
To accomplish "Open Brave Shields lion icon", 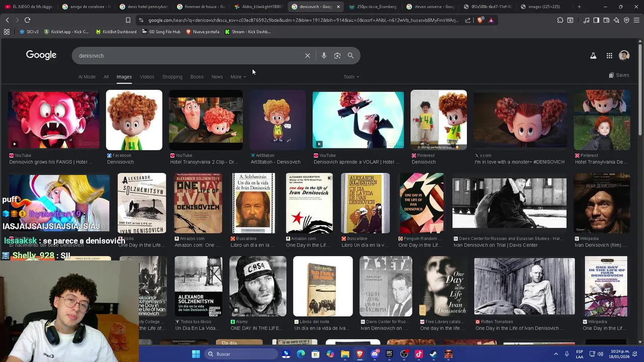I will [480, 20].
